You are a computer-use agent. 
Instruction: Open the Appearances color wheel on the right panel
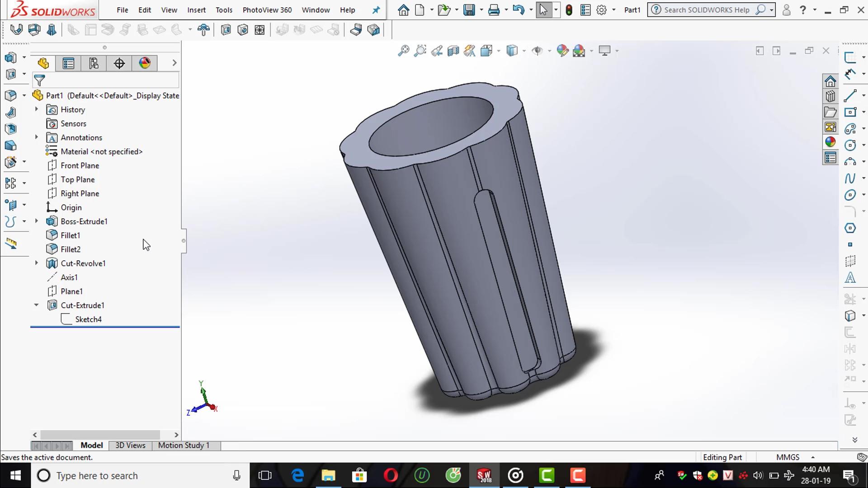(830, 141)
